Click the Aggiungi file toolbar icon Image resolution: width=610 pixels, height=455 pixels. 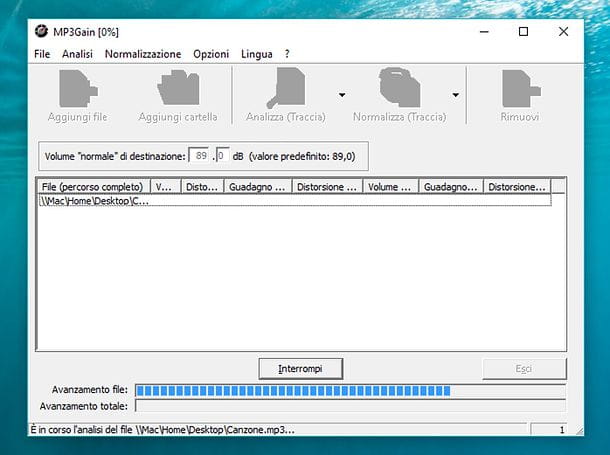tap(78, 89)
